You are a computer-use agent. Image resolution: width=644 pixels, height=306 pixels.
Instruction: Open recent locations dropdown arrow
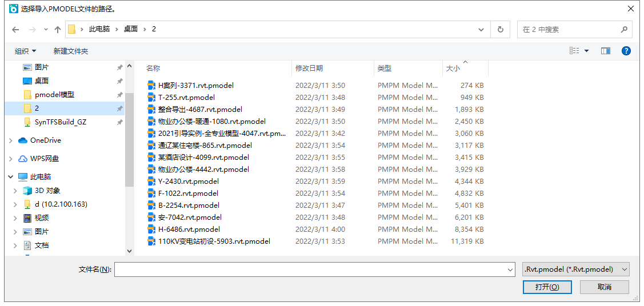(x=46, y=30)
